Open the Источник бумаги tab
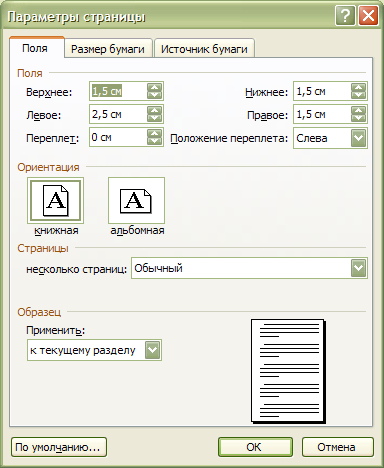This screenshot has height=468, width=384. [x=204, y=49]
